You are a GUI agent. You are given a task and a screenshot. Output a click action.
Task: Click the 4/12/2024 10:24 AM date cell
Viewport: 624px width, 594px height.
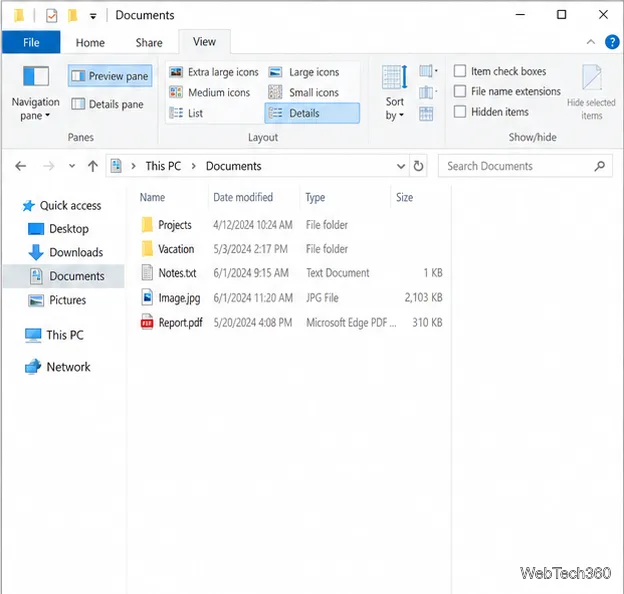point(253,225)
